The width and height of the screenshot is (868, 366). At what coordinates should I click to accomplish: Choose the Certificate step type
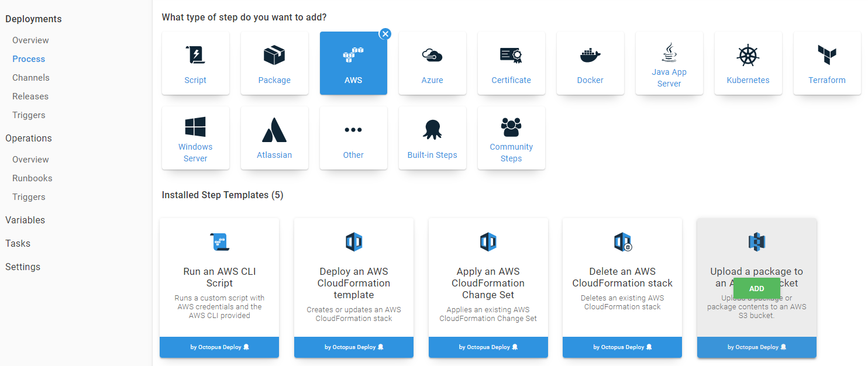[x=511, y=63]
